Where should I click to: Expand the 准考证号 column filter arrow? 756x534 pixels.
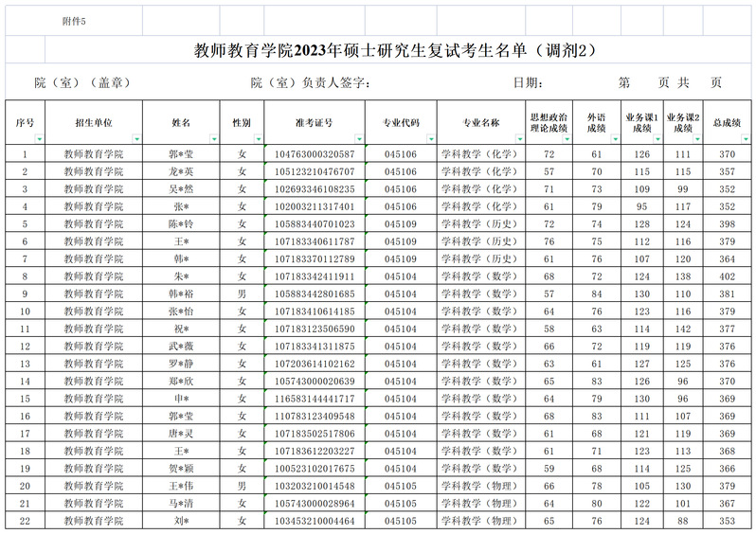coord(357,138)
